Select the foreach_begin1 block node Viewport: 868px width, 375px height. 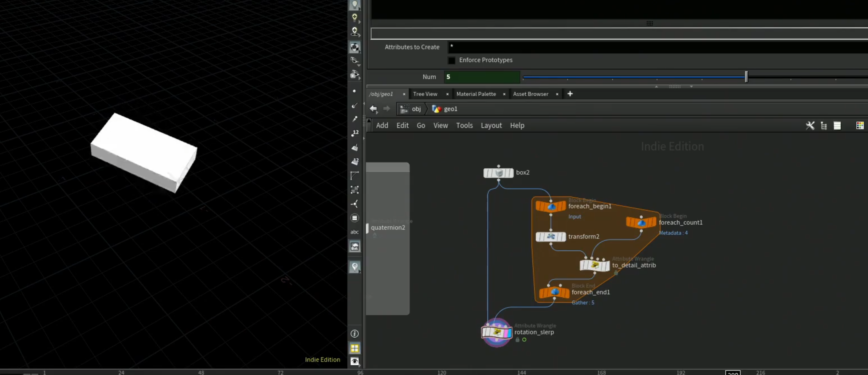551,206
